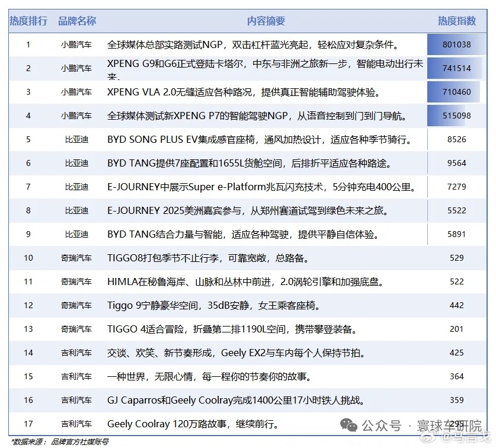Screen dimensions: 496x448
Task: Select heat value 801038
Action: 457,44
